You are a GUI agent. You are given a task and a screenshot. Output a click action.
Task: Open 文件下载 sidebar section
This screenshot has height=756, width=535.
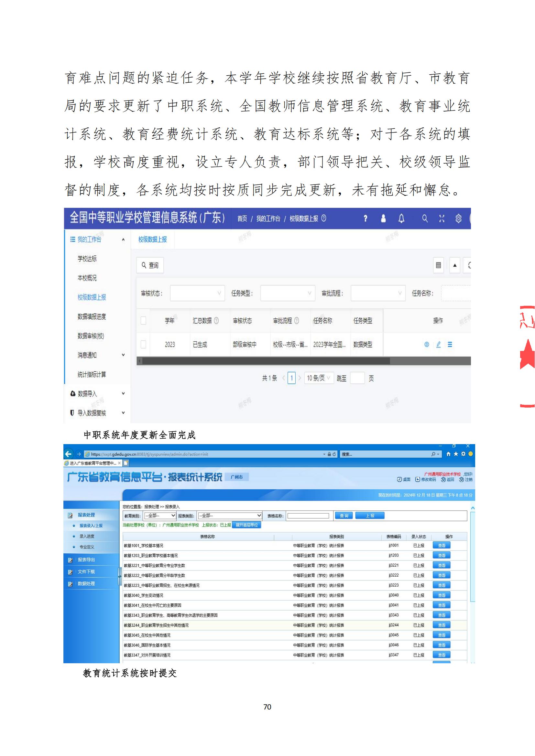pyautogui.click(x=86, y=572)
